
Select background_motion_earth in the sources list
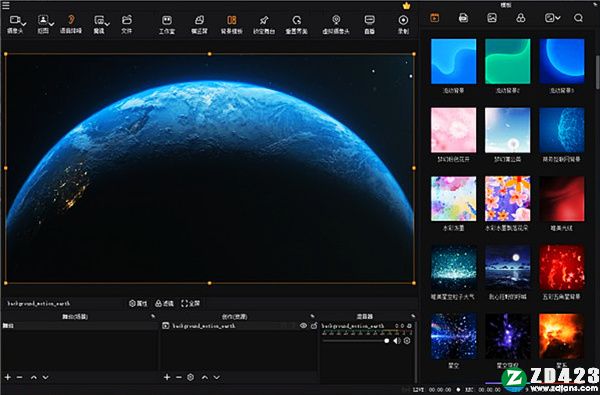pos(204,326)
